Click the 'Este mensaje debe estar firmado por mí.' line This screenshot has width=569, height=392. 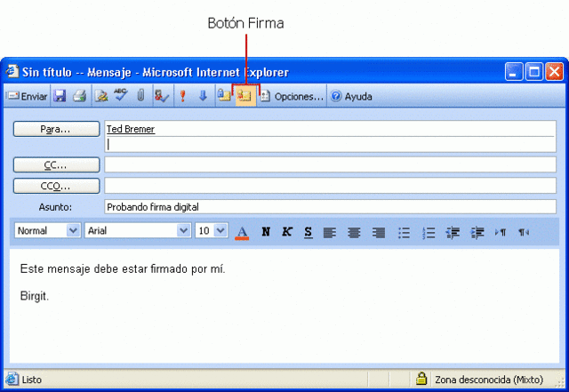(x=123, y=269)
